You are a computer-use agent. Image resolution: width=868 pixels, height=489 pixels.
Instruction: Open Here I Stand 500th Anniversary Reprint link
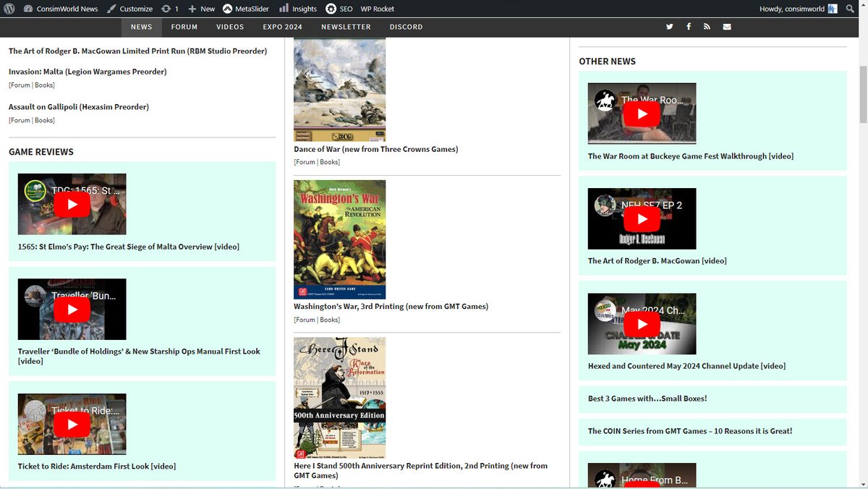click(420, 470)
